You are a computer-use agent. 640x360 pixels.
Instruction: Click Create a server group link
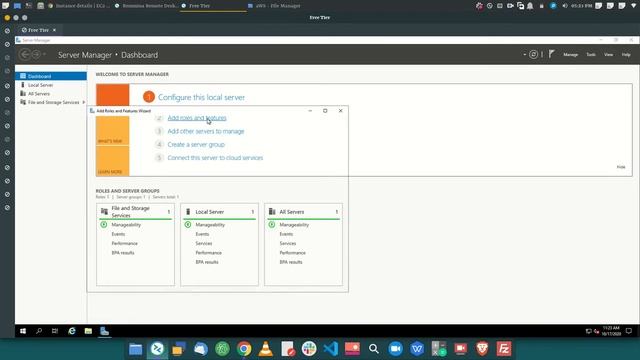point(196,144)
